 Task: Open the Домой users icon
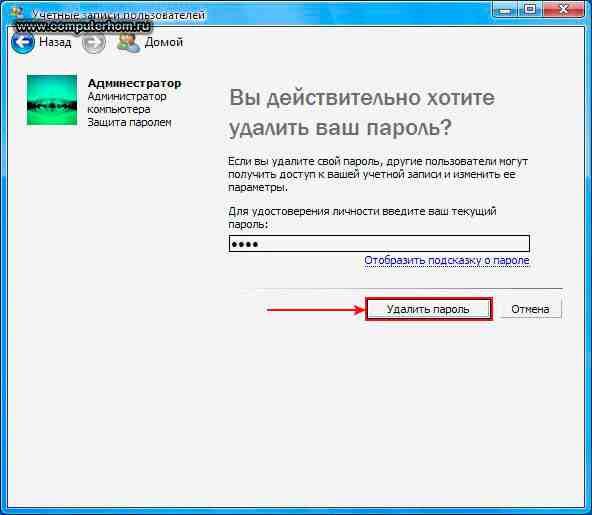point(129,42)
